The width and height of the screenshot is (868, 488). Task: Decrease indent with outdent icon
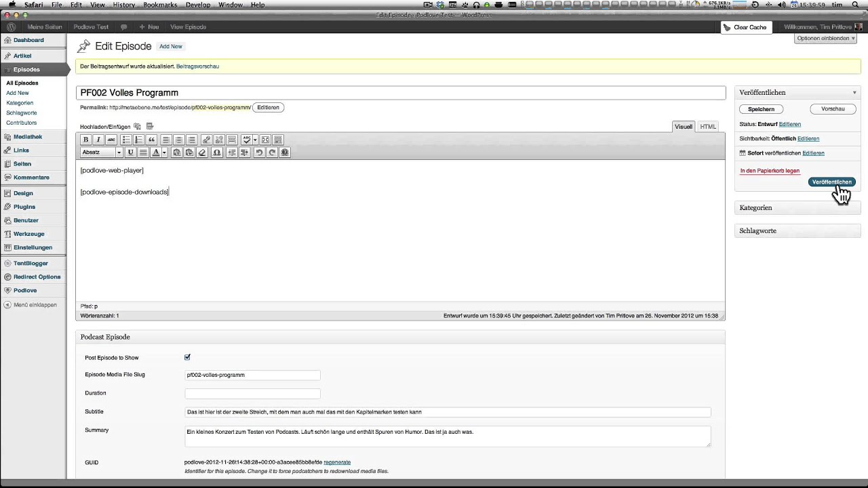pyautogui.click(x=232, y=152)
